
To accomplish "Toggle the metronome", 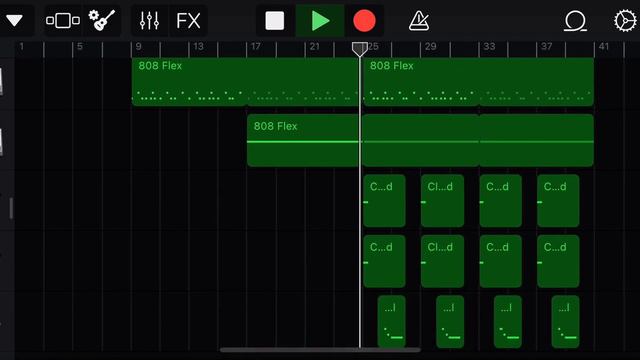I will coord(419,21).
